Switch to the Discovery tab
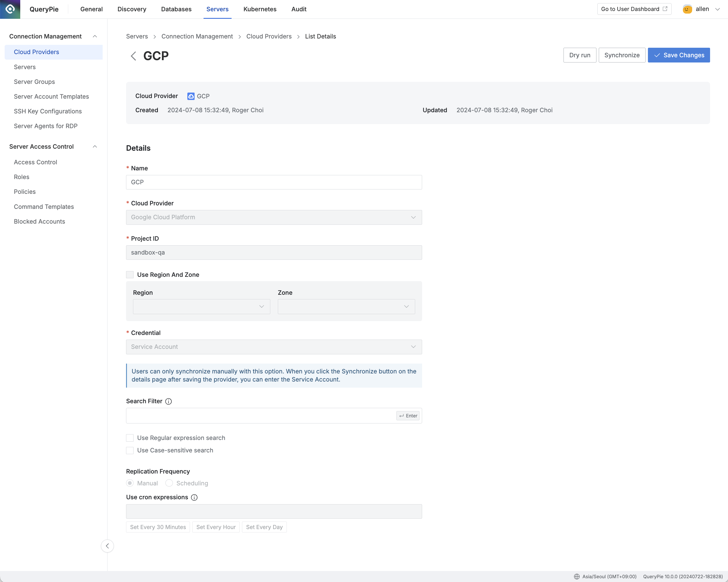728x582 pixels. [x=132, y=9]
